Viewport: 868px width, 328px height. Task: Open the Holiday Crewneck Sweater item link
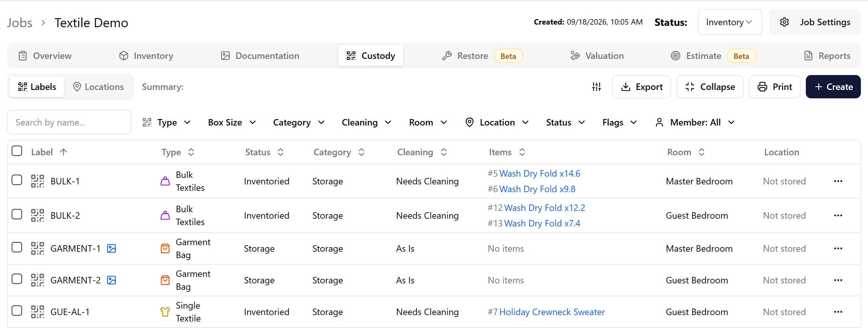click(552, 312)
